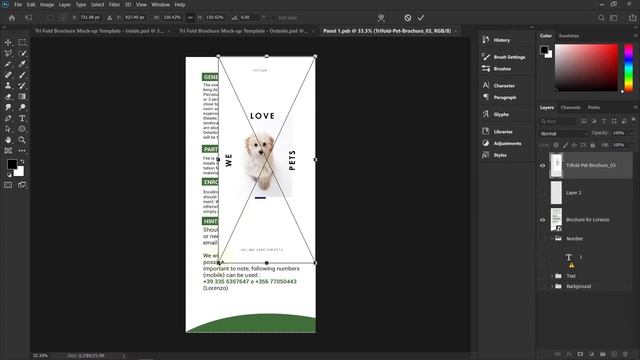Click the warp mode icon in options bar
The width and height of the screenshot is (640, 360).
click(381, 18)
